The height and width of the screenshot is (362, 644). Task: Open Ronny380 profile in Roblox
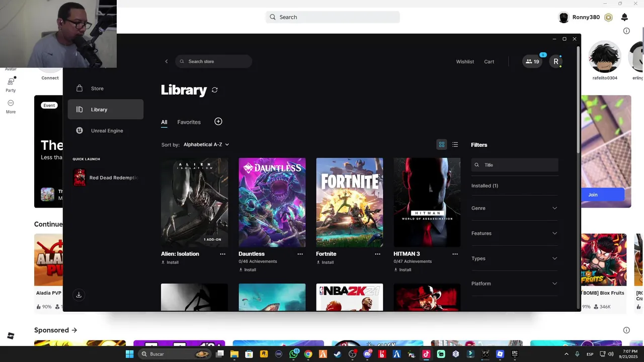tap(579, 17)
